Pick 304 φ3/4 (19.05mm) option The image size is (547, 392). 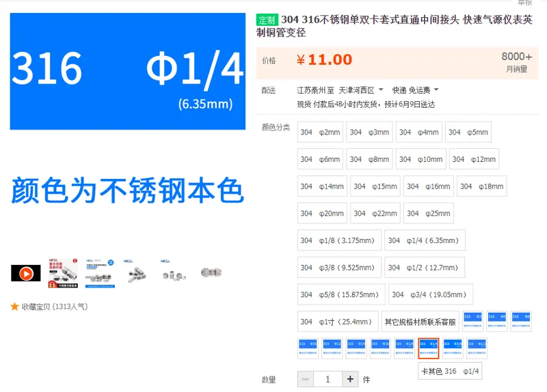tap(431, 295)
